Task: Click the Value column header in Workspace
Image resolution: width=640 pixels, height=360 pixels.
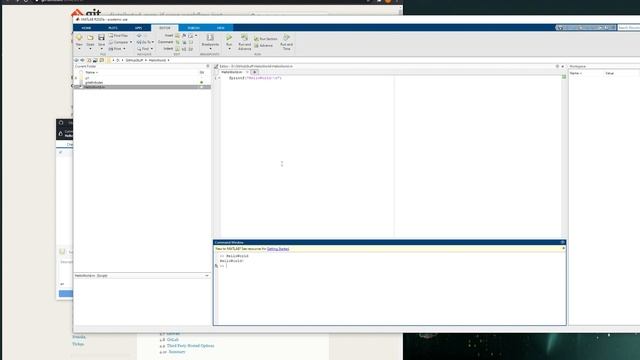Action: tap(610, 73)
